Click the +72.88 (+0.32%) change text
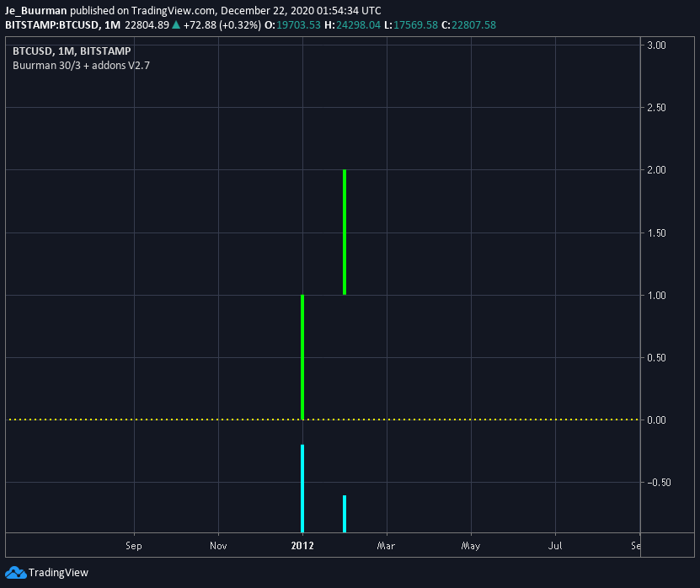 coord(222,25)
